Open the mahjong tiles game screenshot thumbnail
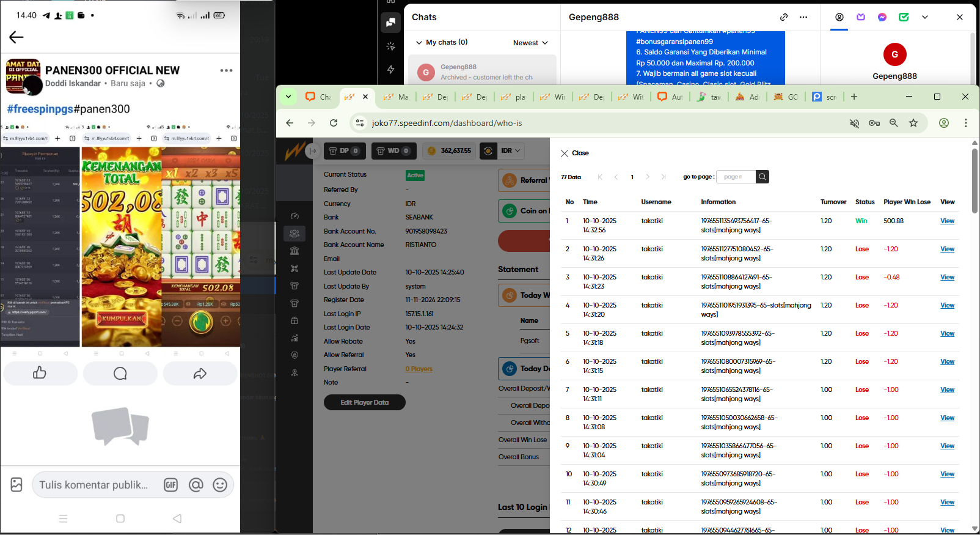Image resolution: width=980 pixels, height=535 pixels. pos(201,247)
